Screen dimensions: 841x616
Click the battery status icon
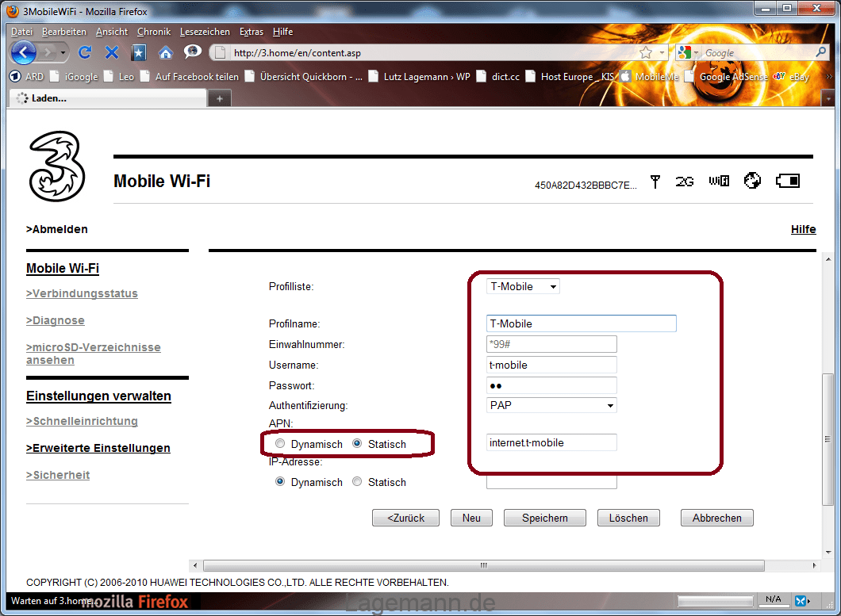click(x=788, y=181)
